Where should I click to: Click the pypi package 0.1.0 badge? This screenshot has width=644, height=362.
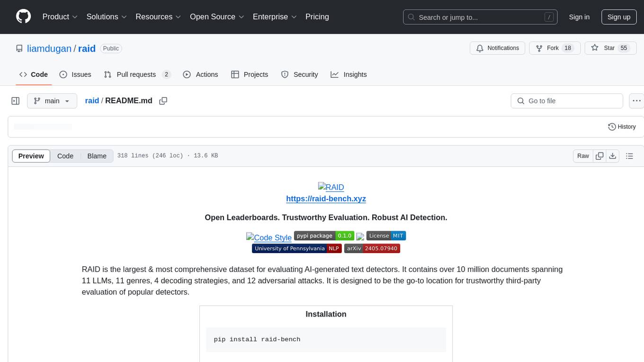click(x=324, y=235)
